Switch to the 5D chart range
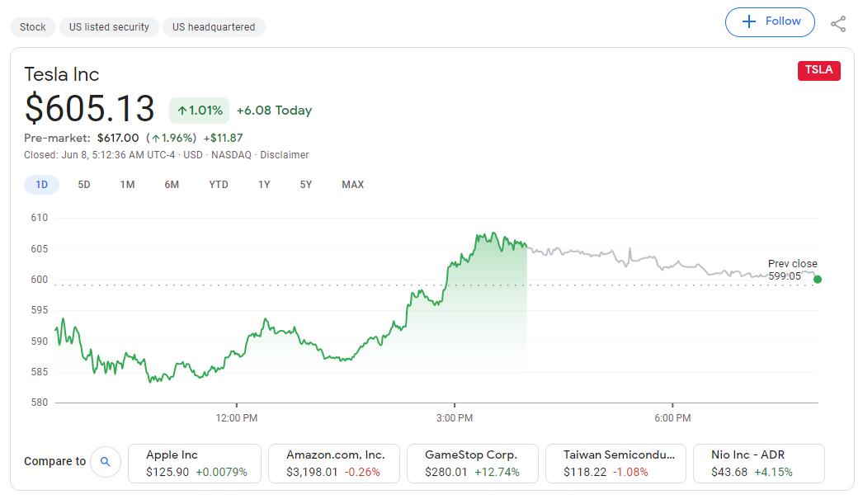The height and width of the screenshot is (504, 863). (x=84, y=185)
